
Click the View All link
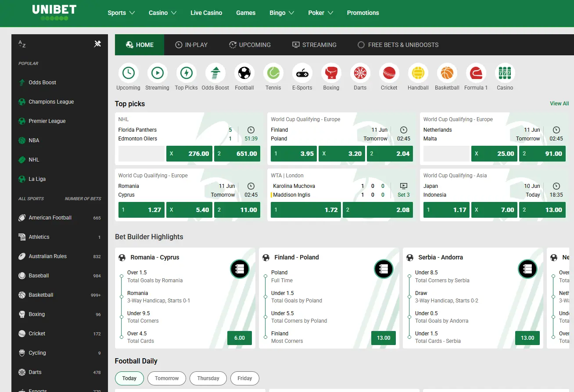(559, 104)
